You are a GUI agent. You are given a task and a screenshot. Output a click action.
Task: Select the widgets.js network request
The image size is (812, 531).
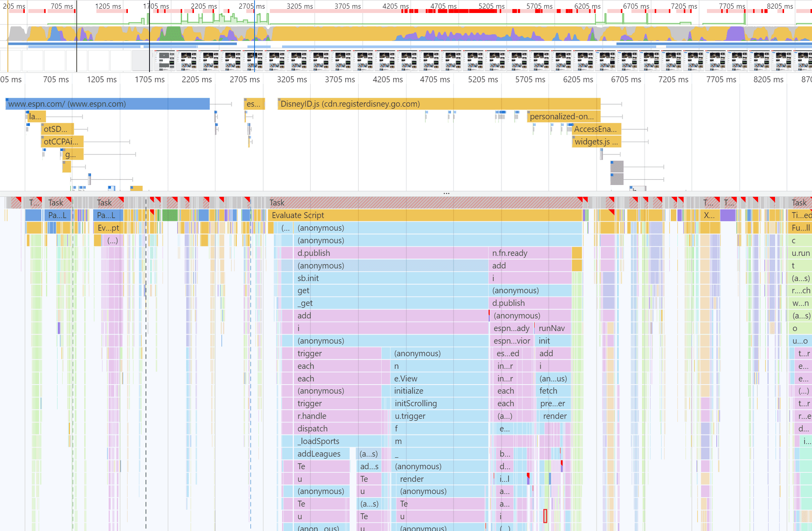click(x=595, y=142)
